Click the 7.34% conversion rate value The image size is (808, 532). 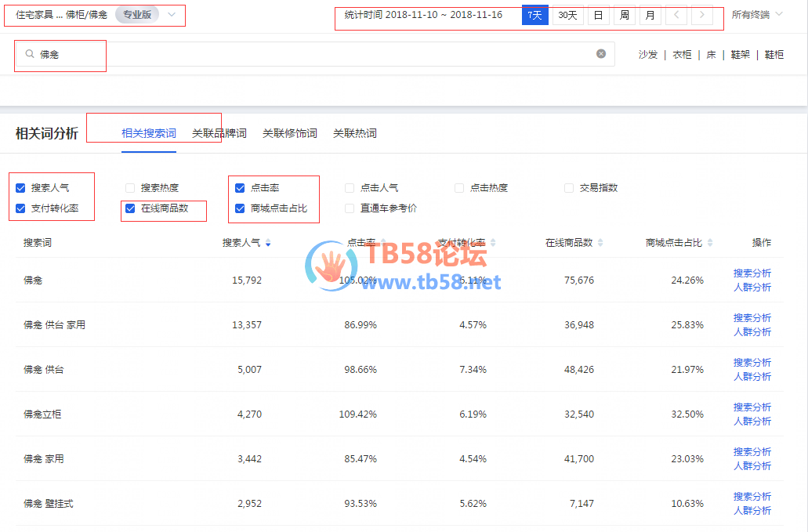point(473,369)
